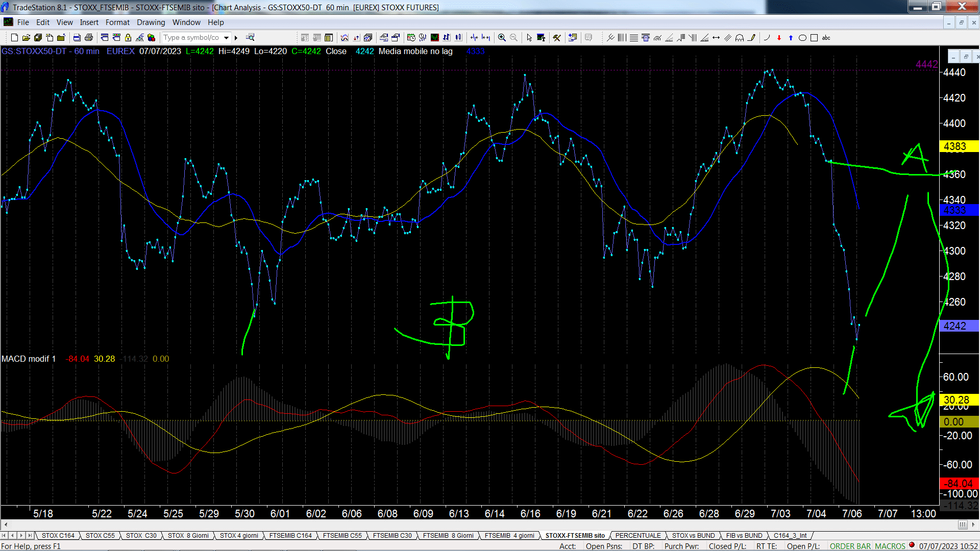The height and width of the screenshot is (551, 980).
Task: Switch to the FTSEMIB C55 tab
Action: [342, 535]
